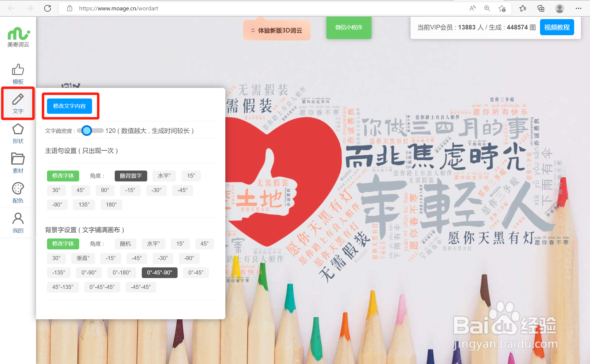Select 15° for main sentence angle
The height and width of the screenshot is (364, 590).
(x=191, y=176)
